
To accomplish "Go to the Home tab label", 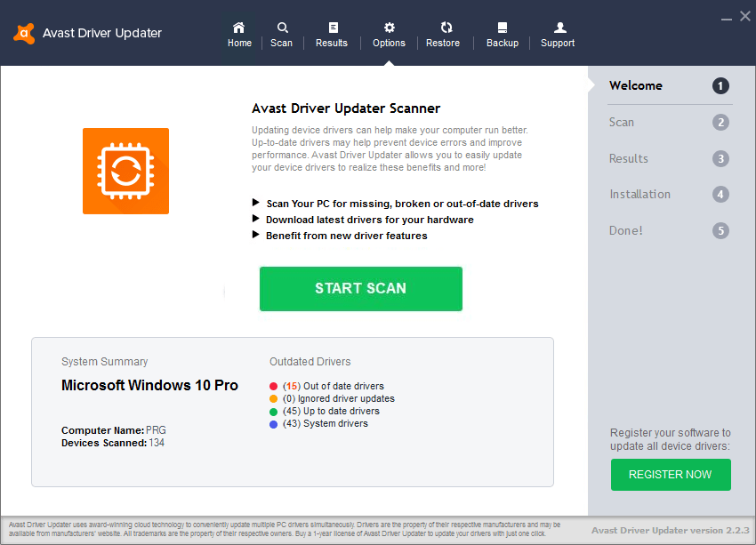I will click(x=239, y=43).
